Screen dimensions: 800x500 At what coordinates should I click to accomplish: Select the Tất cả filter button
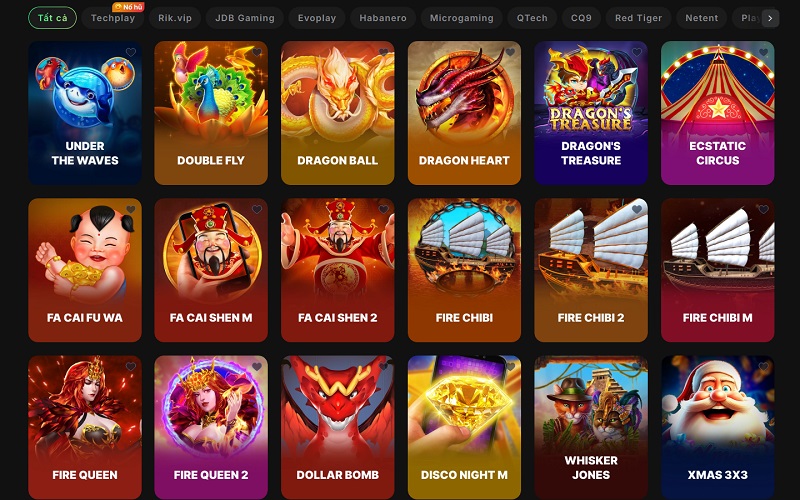(x=53, y=18)
